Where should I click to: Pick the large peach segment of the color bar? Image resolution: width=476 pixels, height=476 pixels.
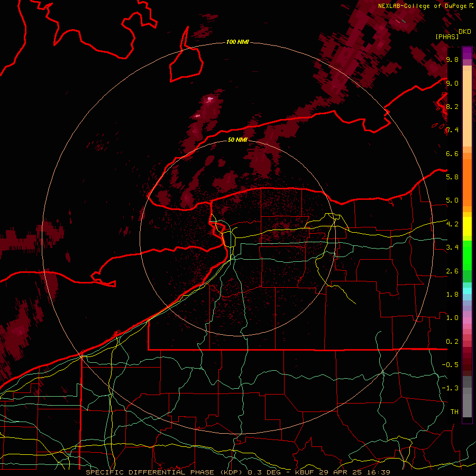coord(467,108)
